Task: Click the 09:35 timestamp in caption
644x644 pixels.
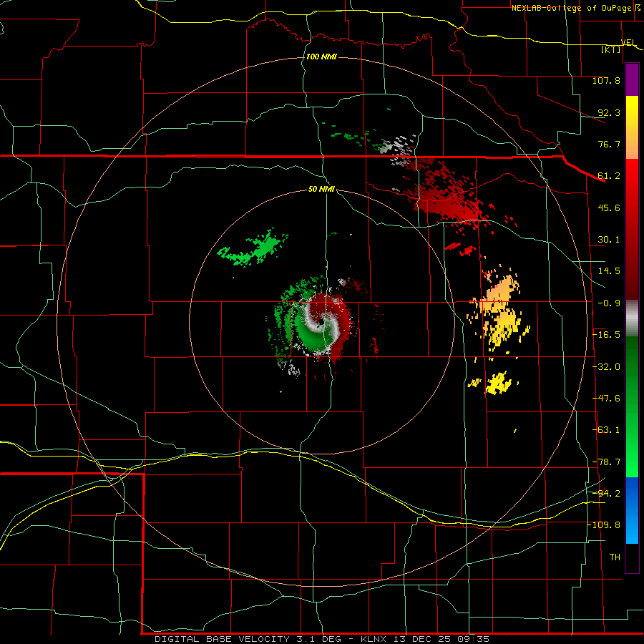Action: pos(475,639)
